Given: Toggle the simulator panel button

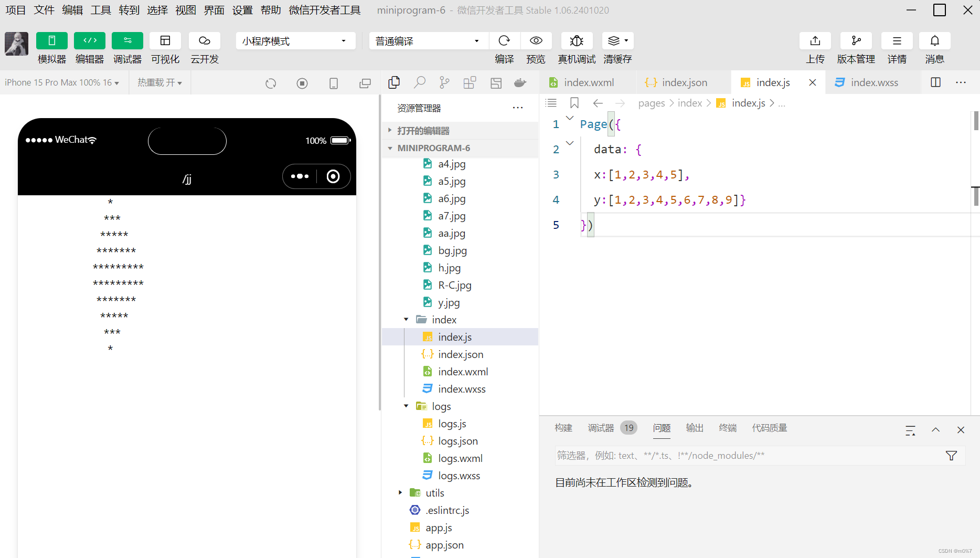Looking at the screenshot, I should pos(51,41).
